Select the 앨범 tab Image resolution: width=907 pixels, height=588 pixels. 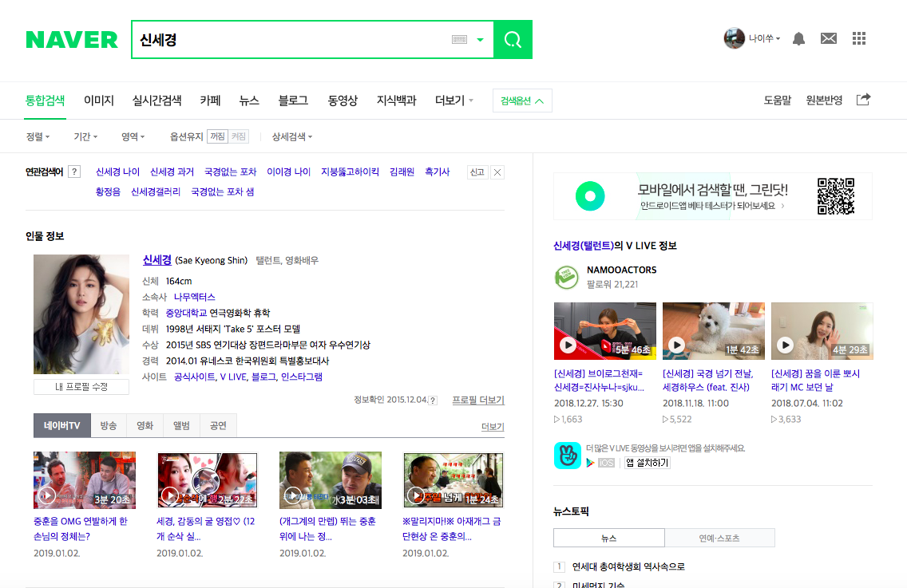[181, 425]
